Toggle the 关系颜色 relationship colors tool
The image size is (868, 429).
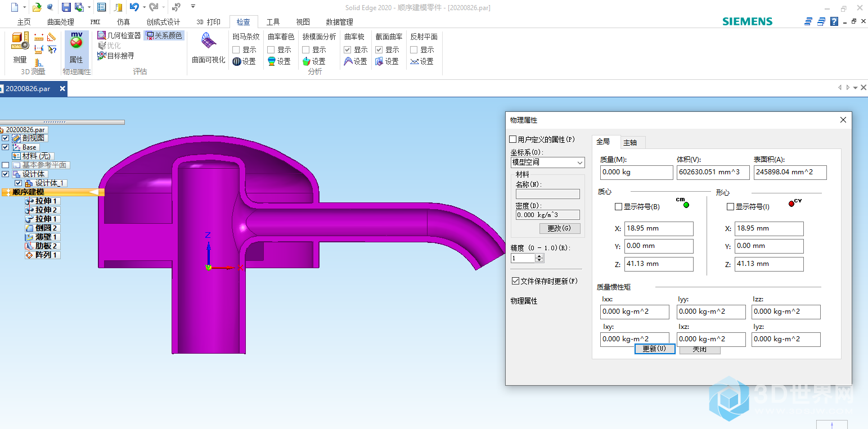(164, 35)
